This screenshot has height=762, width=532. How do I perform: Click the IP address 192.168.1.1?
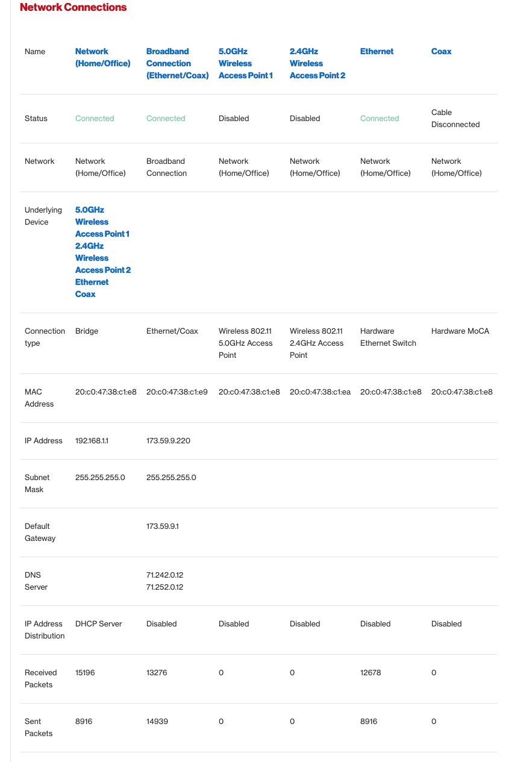pos(92,441)
